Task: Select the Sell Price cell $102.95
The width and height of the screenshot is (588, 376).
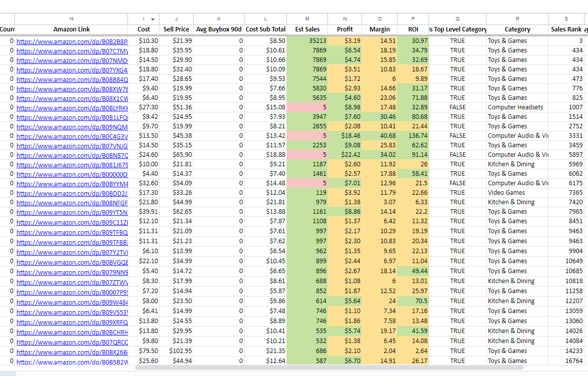Action: [x=176, y=351]
